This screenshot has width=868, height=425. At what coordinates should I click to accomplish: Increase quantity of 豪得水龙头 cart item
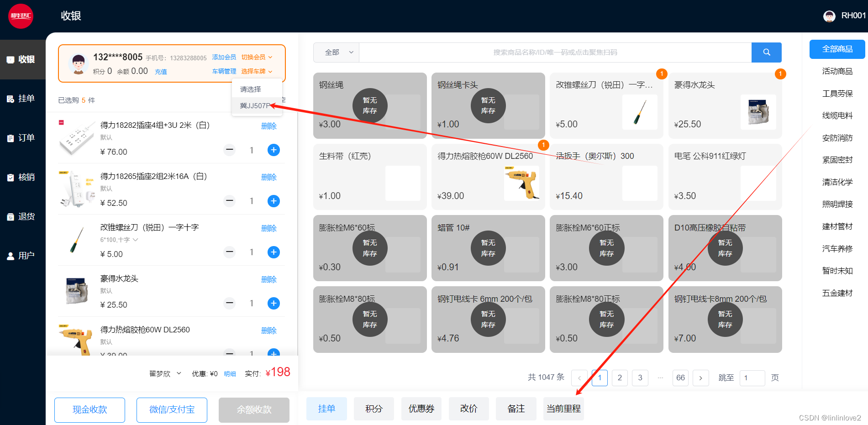[274, 303]
